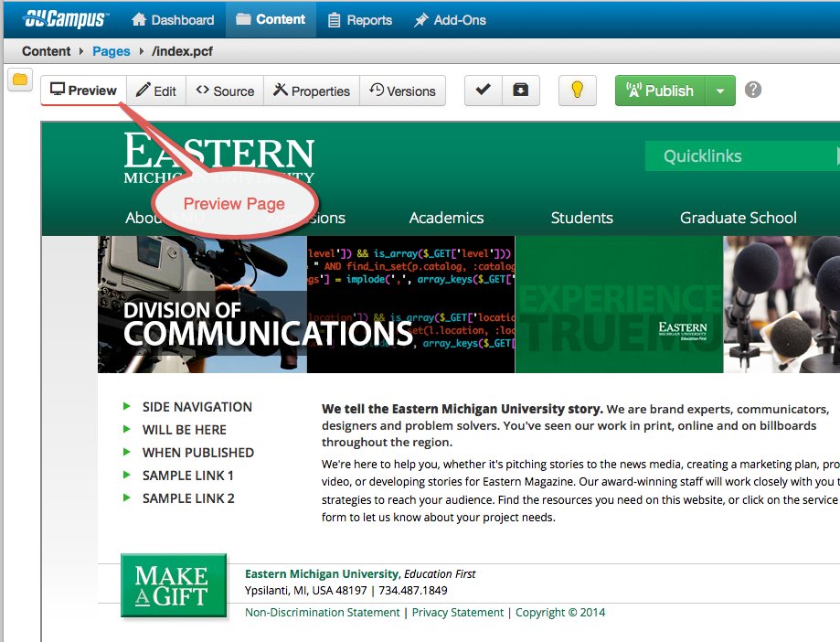Open SAMPLE LINK 2 in sidebar
Screen dimensions: 840x642
188,498
